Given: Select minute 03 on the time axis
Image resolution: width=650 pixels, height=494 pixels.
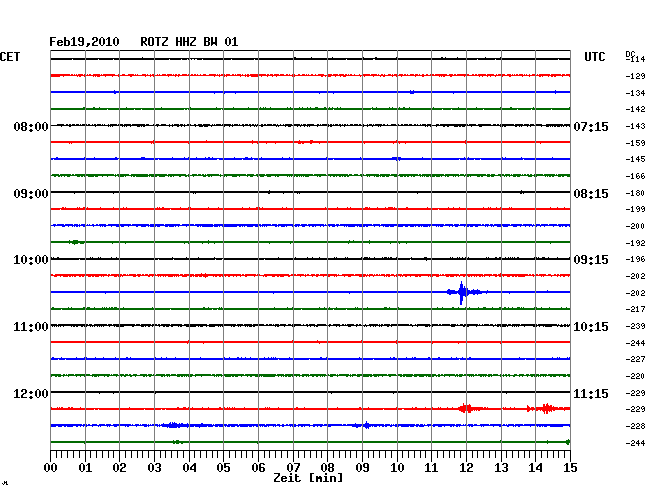Looking at the screenshot, I should (x=155, y=467).
